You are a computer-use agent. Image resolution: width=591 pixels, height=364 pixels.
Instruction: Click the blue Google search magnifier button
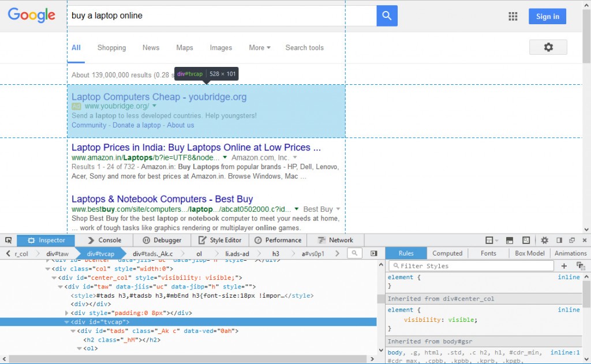[387, 16]
